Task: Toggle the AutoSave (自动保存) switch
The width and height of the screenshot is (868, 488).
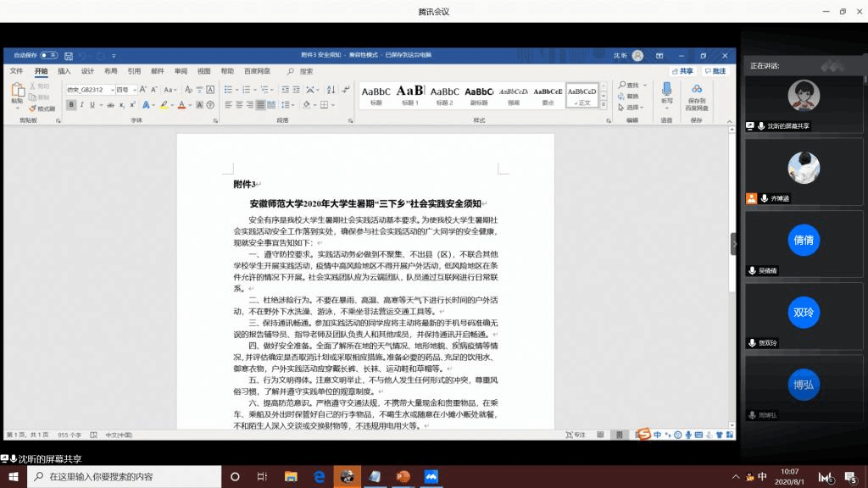Action: pyautogui.click(x=49, y=55)
